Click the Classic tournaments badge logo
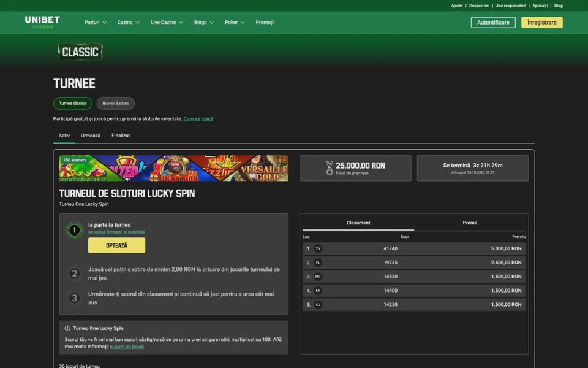 [x=80, y=52]
